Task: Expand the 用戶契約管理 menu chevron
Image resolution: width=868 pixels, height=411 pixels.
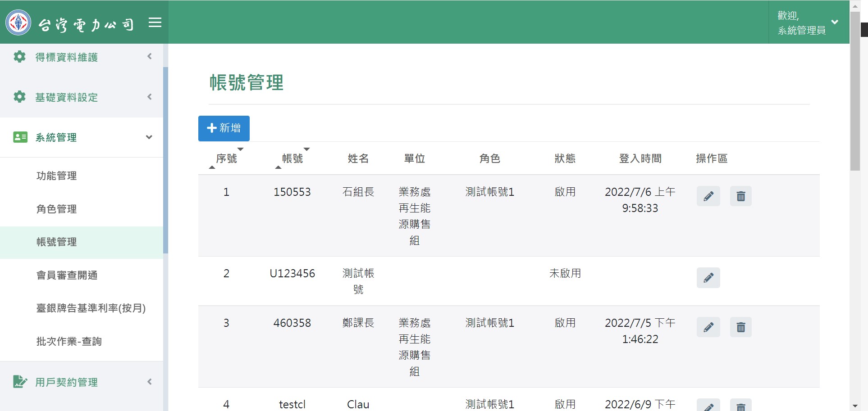Action: click(x=150, y=382)
